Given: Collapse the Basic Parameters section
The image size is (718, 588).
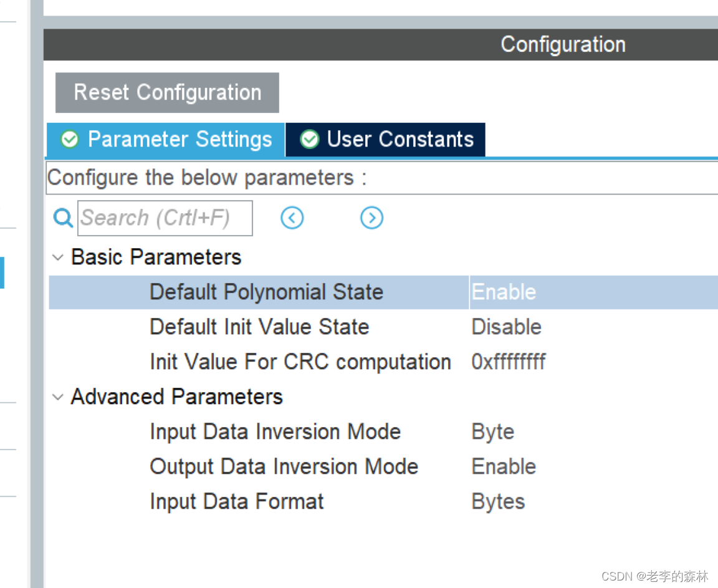Looking at the screenshot, I should (58, 258).
